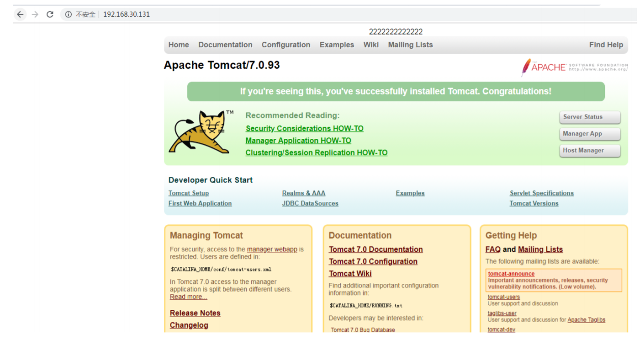This screenshot has height=351, width=644.
Task: Click the Host Manager button
Action: click(590, 151)
